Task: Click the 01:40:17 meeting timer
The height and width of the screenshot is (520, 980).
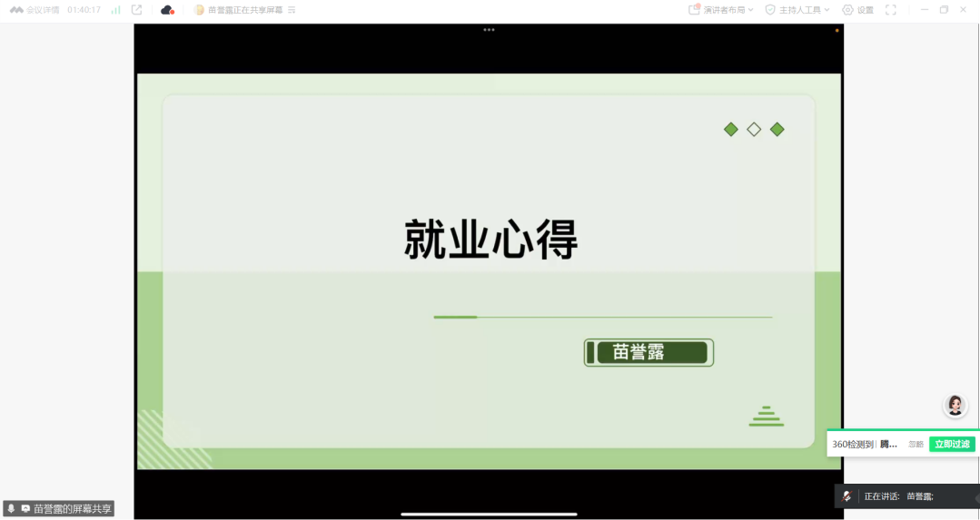Action: coord(84,10)
